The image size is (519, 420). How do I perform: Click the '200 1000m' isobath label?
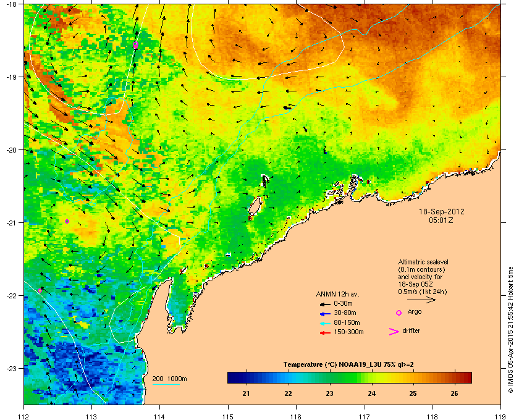tap(169, 379)
